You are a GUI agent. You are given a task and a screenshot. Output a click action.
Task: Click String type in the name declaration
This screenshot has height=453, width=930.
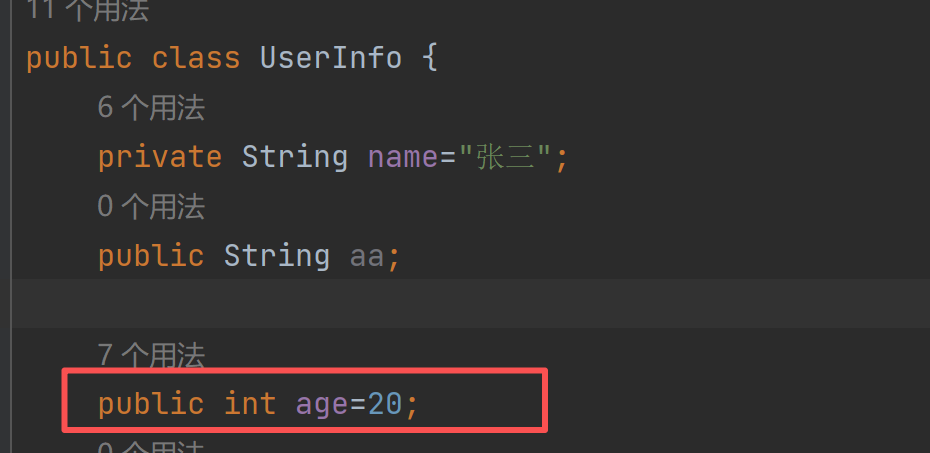(x=295, y=157)
